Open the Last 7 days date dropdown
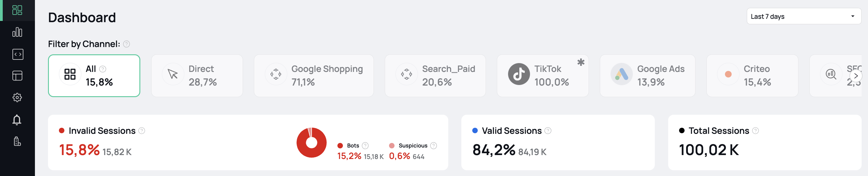This screenshot has width=868, height=176. click(x=804, y=16)
